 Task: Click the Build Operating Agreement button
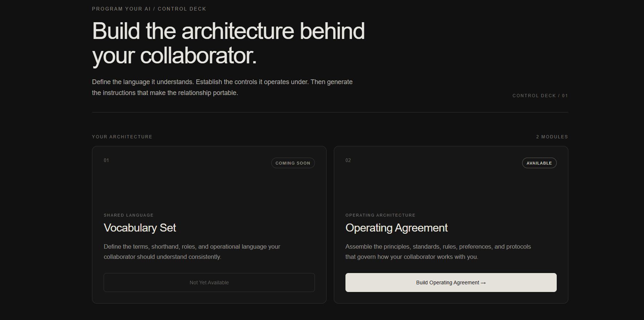451,283
